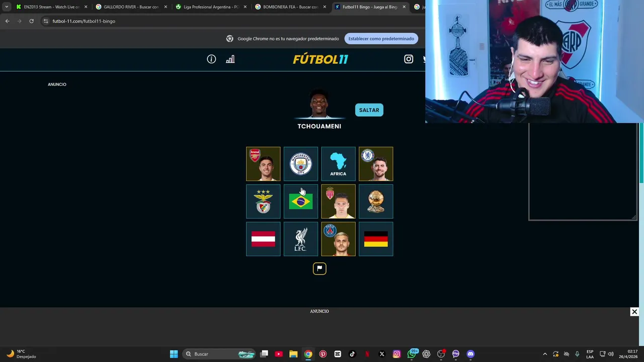Open X (Twitter) from the taskbar
The width and height of the screenshot is (644, 362).
[382, 354]
